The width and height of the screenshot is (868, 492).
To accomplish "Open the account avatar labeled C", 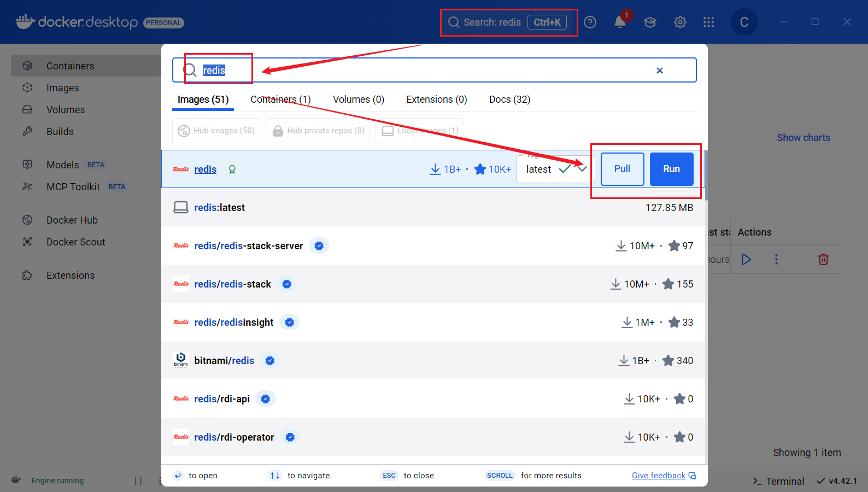I will pyautogui.click(x=744, y=22).
